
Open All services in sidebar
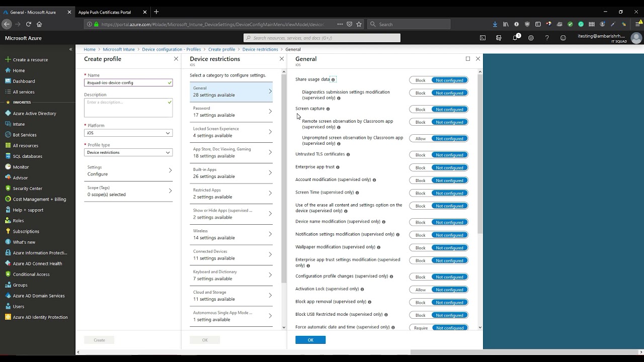[x=24, y=92]
